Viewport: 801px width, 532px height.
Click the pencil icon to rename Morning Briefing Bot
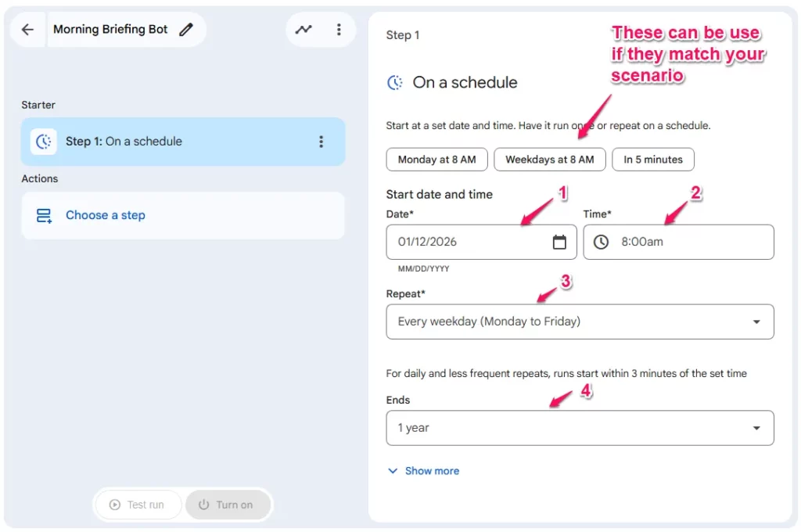click(x=185, y=28)
